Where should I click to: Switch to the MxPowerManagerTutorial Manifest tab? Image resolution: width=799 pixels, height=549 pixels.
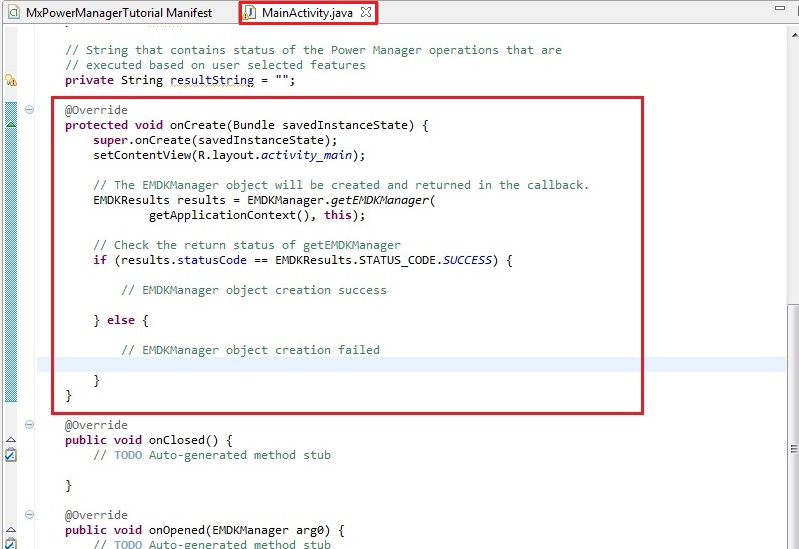(118, 13)
